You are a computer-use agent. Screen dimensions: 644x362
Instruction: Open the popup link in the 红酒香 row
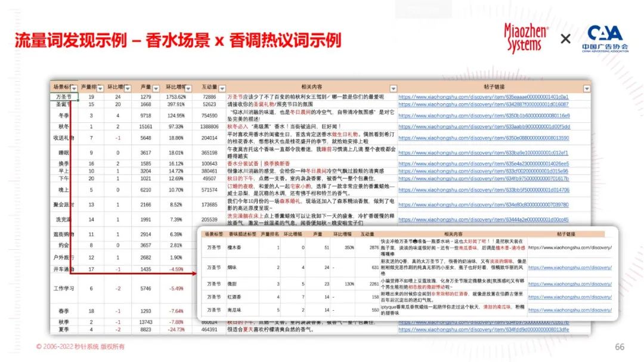tap(570, 297)
